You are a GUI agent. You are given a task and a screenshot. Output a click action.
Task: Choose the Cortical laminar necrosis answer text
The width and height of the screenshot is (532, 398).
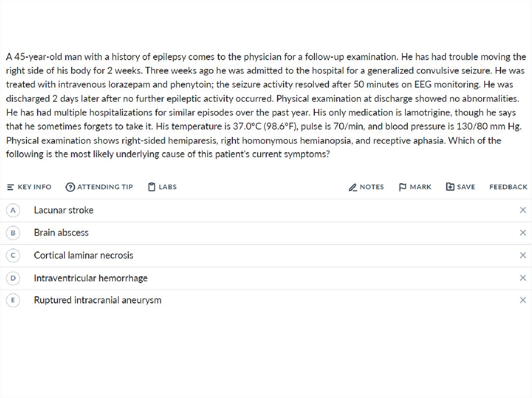[84, 255]
